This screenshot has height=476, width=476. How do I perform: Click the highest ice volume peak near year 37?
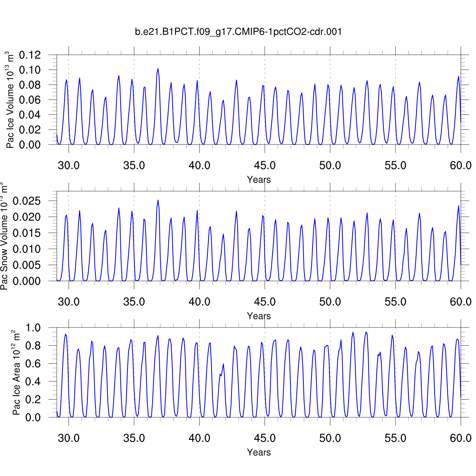158,69
